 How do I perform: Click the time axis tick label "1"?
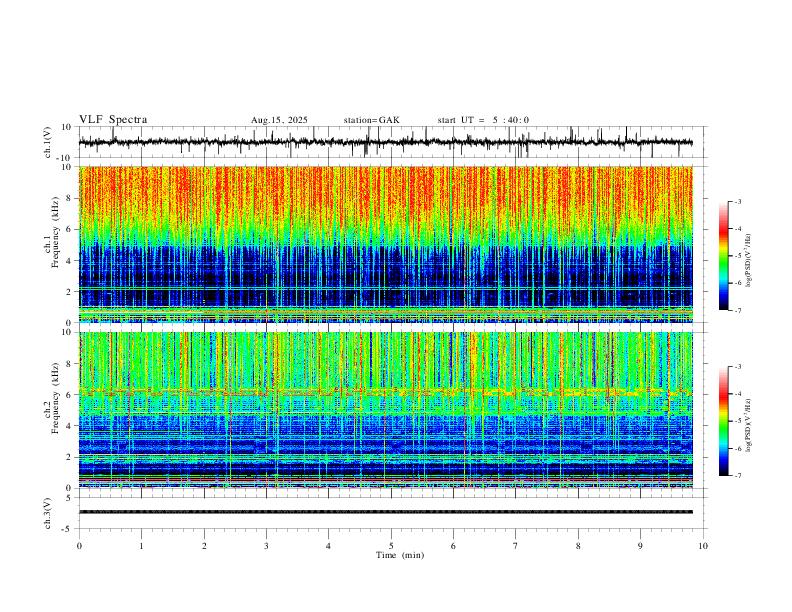pos(142,546)
